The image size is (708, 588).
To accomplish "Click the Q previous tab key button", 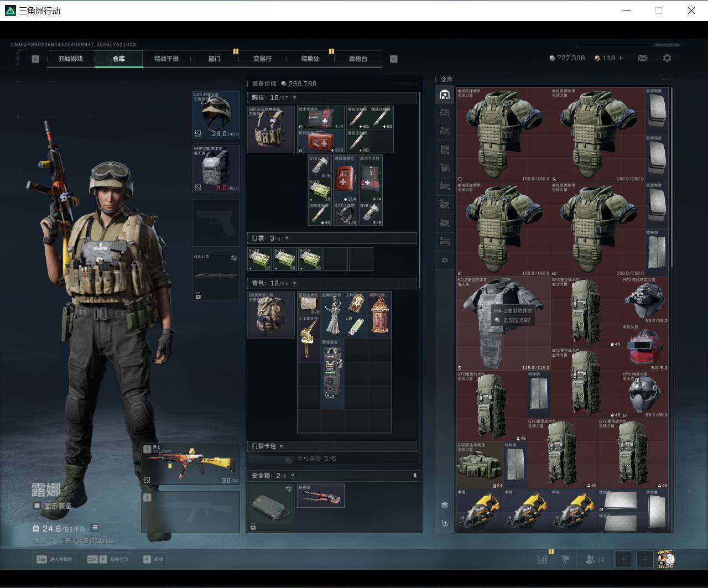I will tap(35, 59).
